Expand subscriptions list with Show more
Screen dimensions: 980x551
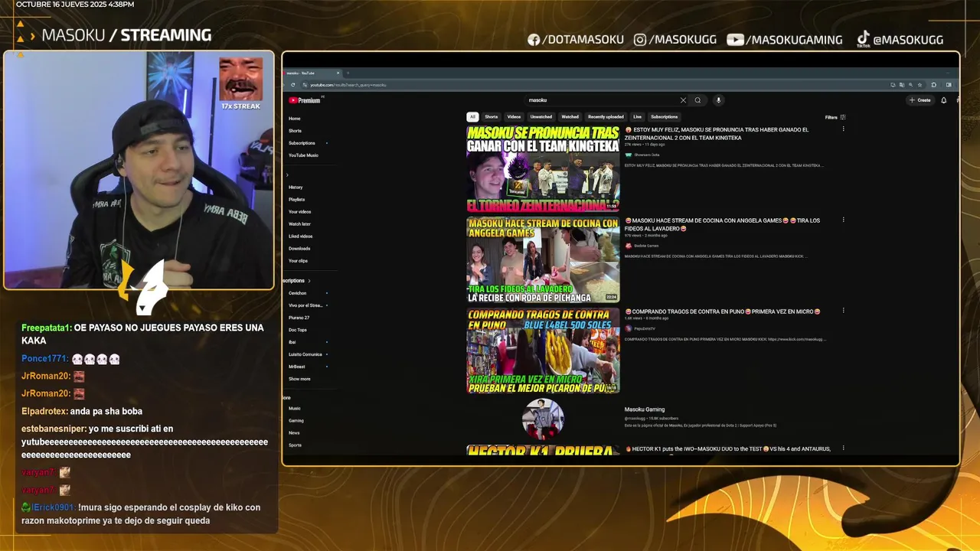[x=299, y=379]
